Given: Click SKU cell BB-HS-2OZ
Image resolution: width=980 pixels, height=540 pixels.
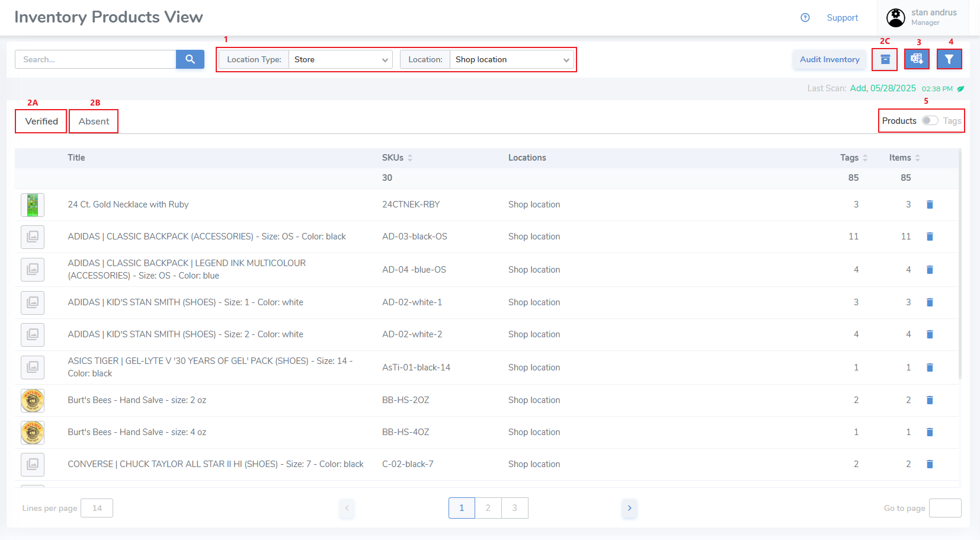Looking at the screenshot, I should pyautogui.click(x=406, y=400).
